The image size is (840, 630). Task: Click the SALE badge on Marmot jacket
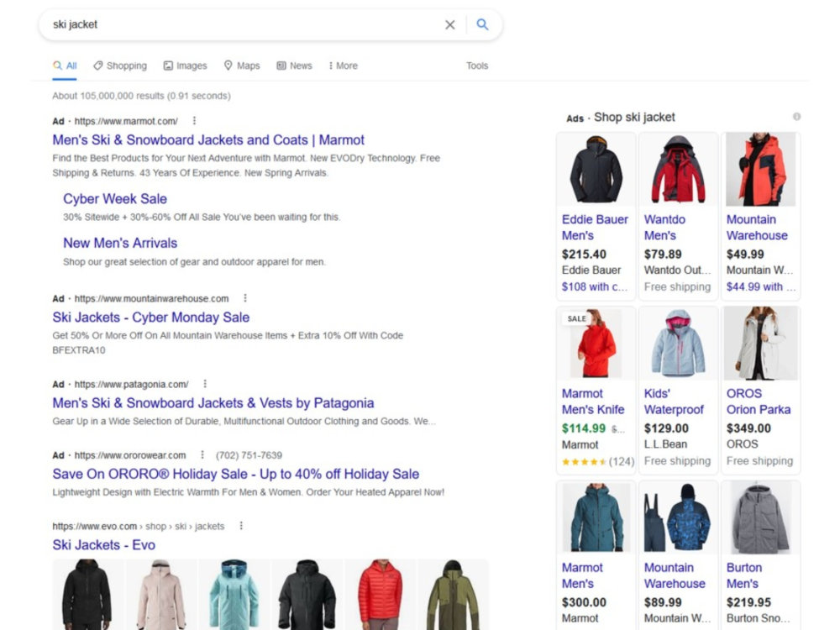(576, 318)
